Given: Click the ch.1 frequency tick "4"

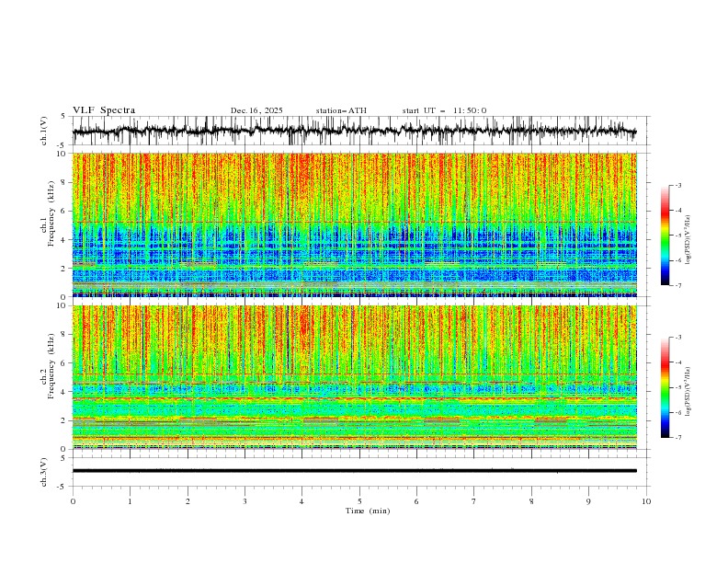Looking at the screenshot, I should click(64, 240).
